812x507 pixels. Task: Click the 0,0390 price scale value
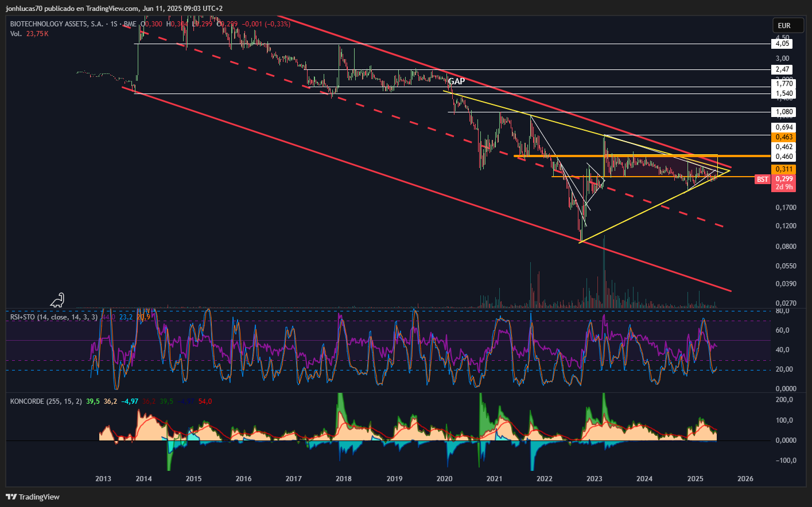[786, 284]
